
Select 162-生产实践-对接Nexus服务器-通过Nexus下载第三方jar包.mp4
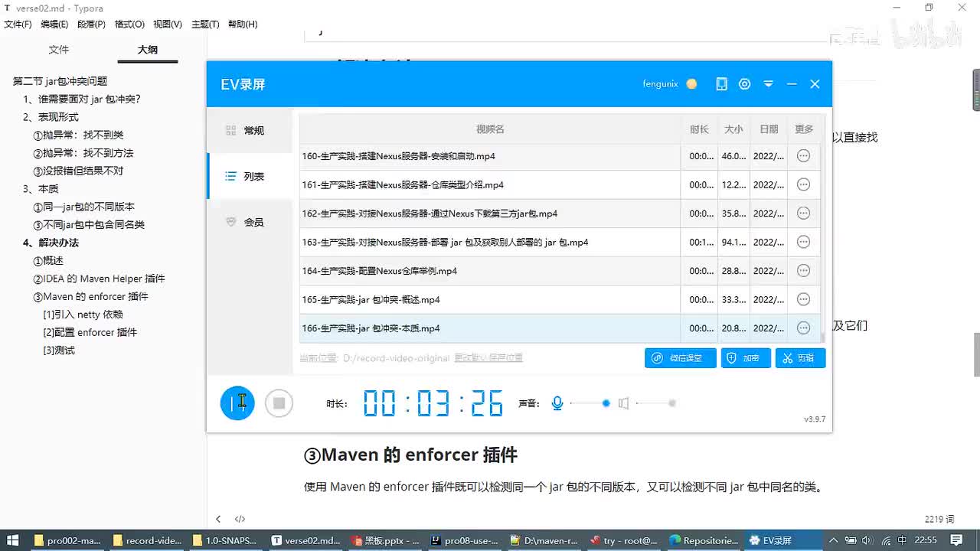point(430,214)
